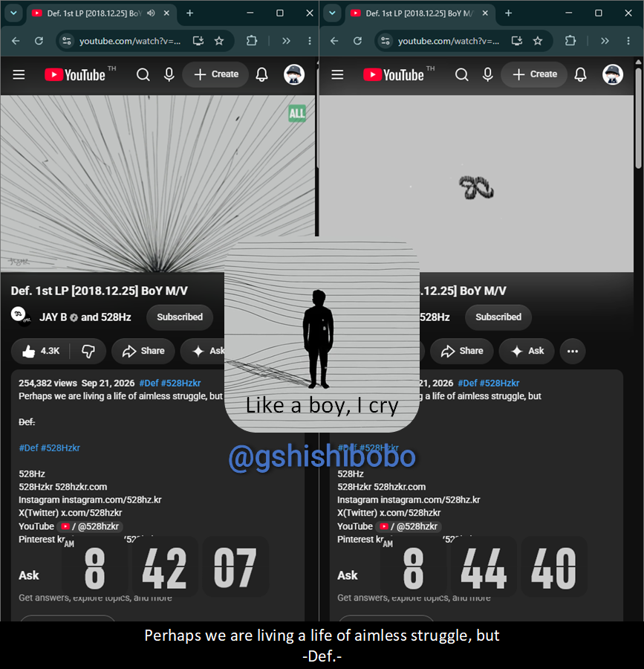Like the video in left window
The height and width of the screenshot is (669, 644).
click(41, 351)
